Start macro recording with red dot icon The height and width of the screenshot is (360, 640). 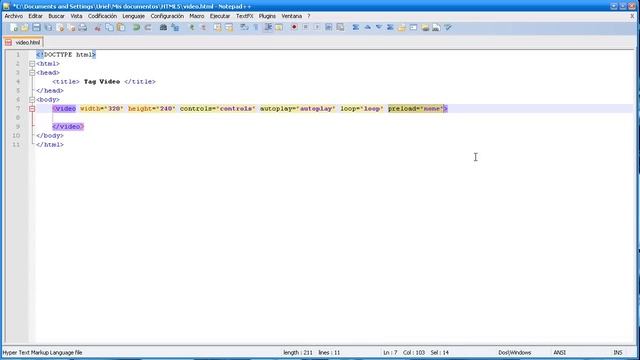pyautogui.click(x=294, y=28)
